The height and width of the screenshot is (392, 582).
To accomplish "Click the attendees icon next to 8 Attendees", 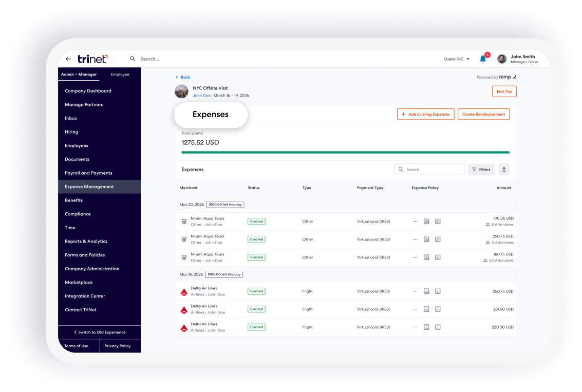I will (x=487, y=225).
